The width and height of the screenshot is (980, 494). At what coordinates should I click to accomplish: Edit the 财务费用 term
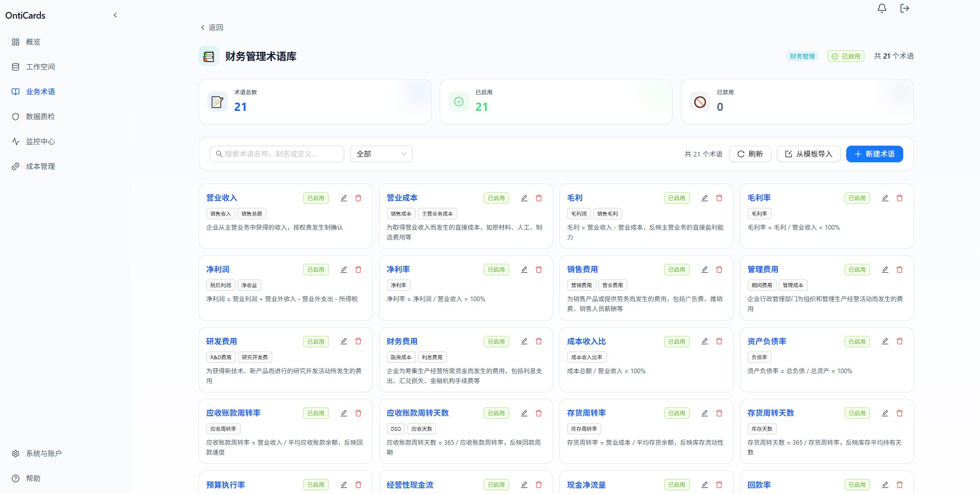coord(524,341)
